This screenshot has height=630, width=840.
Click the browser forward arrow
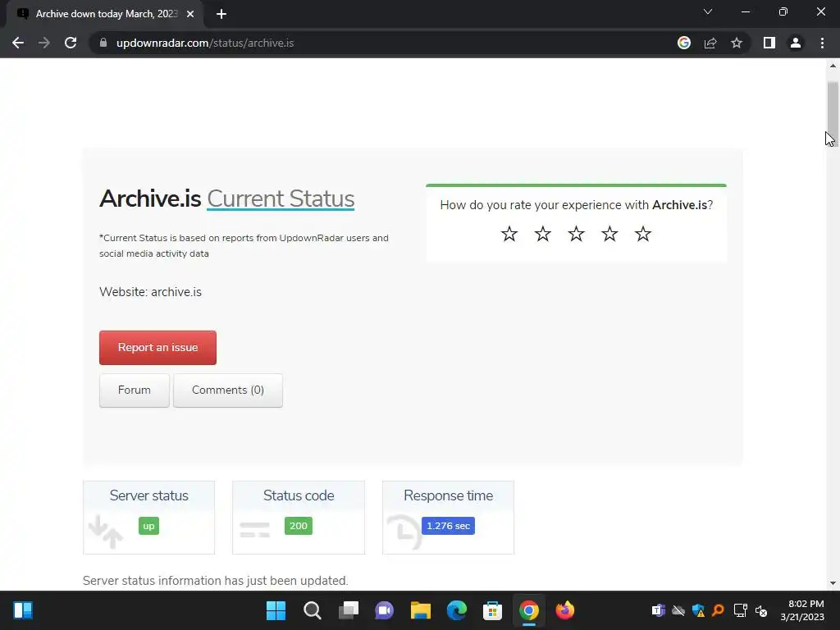point(44,43)
